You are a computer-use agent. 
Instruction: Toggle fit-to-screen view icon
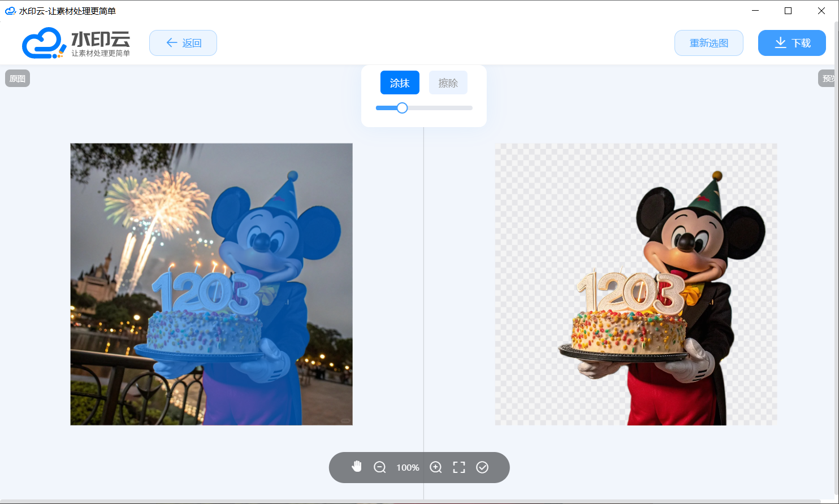coord(459,467)
